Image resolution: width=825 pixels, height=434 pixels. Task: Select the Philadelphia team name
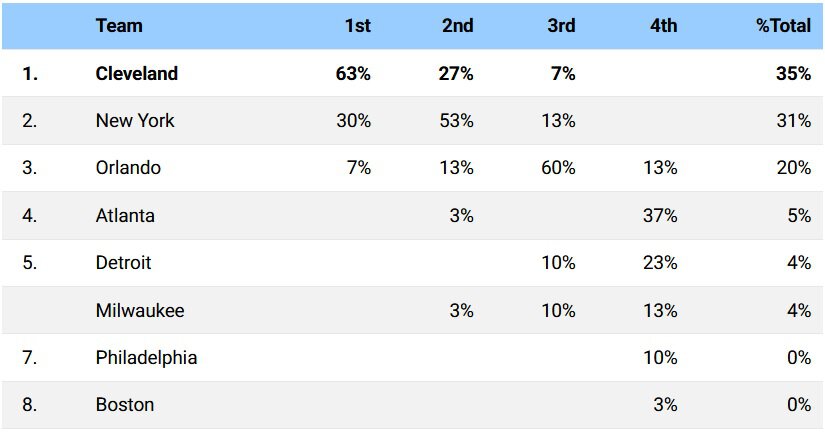point(146,358)
